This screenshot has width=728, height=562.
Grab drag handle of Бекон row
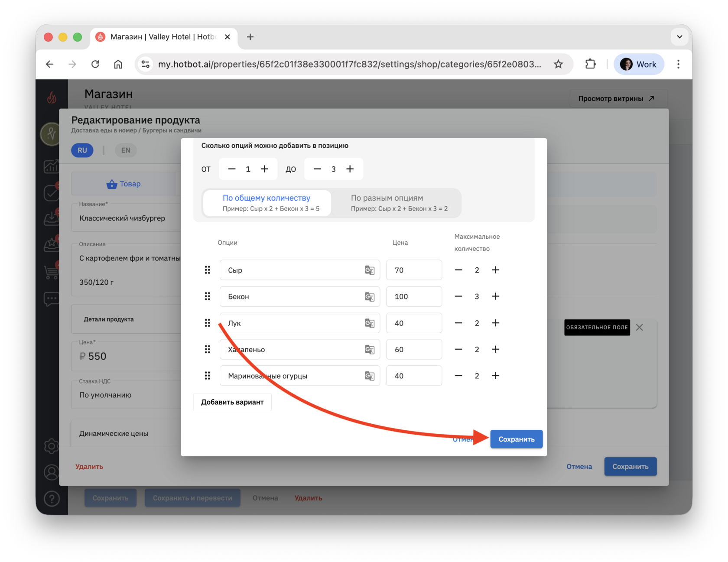point(208,296)
